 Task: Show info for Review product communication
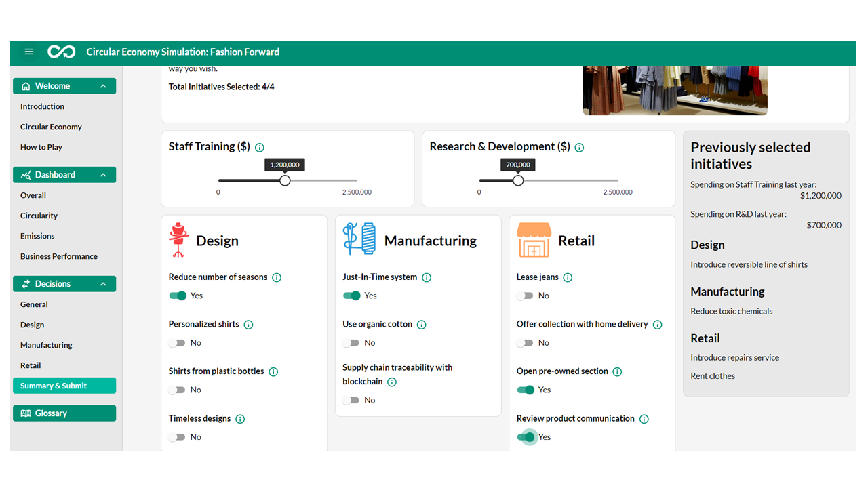pos(644,419)
